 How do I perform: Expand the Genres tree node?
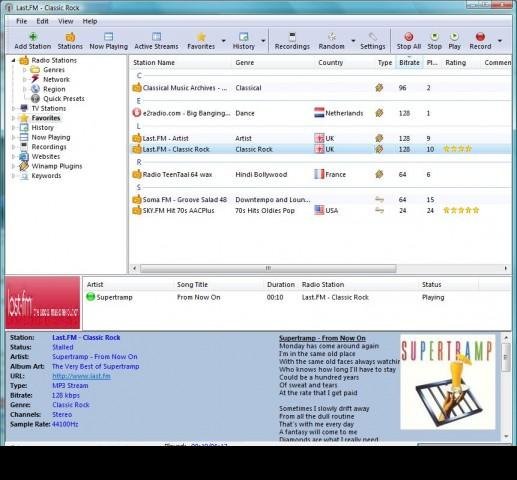(24, 70)
